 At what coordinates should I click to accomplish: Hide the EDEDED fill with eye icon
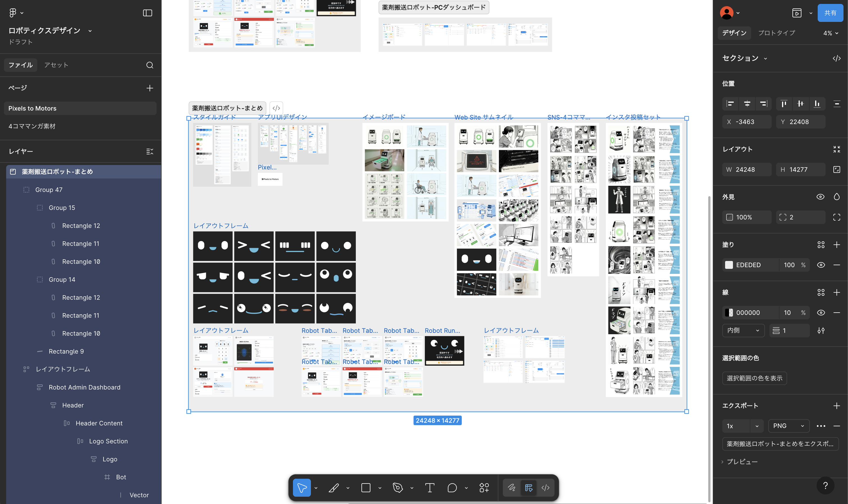821,265
